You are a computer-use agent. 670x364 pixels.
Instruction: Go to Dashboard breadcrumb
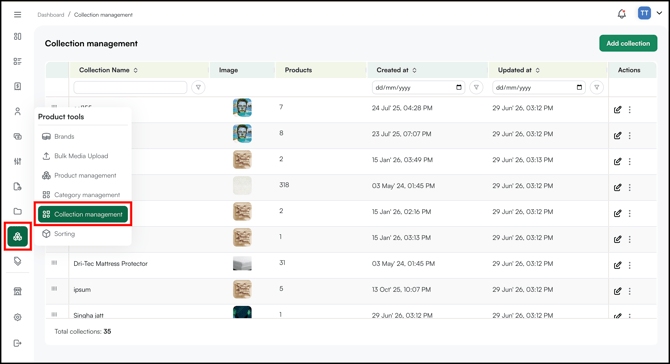point(50,15)
